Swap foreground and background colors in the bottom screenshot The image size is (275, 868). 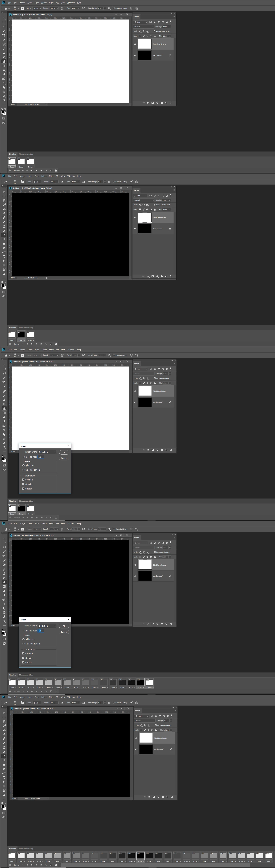5,803
